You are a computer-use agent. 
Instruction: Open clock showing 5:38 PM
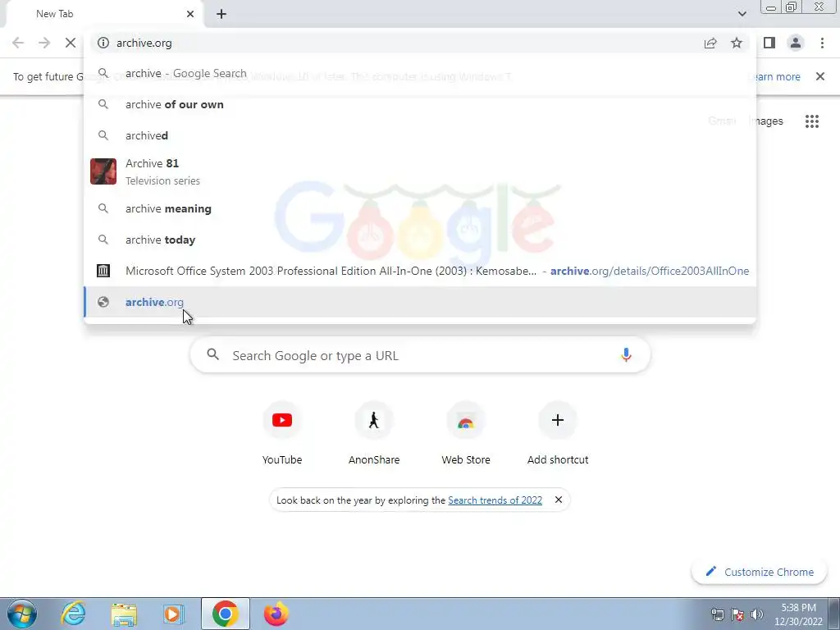pos(798,614)
